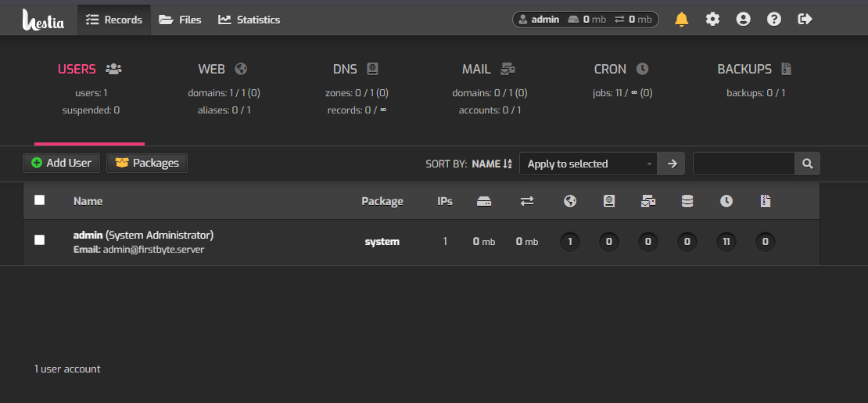Log out using the exit icon
The width and height of the screenshot is (868, 403).
click(x=805, y=20)
